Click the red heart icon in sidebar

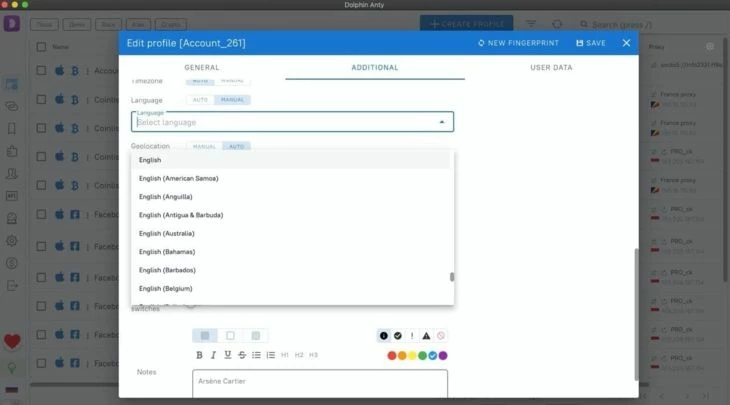[x=12, y=342]
